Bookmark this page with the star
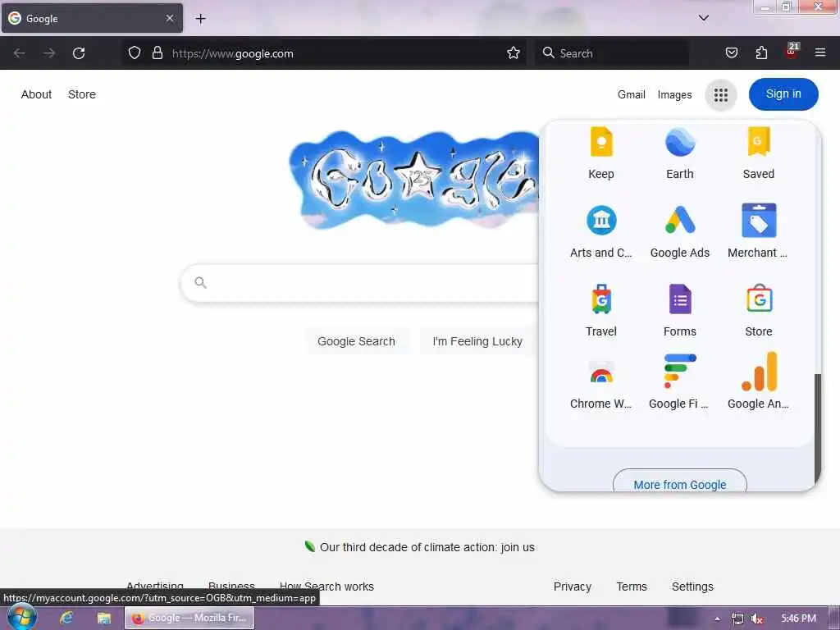840x630 pixels. click(514, 53)
